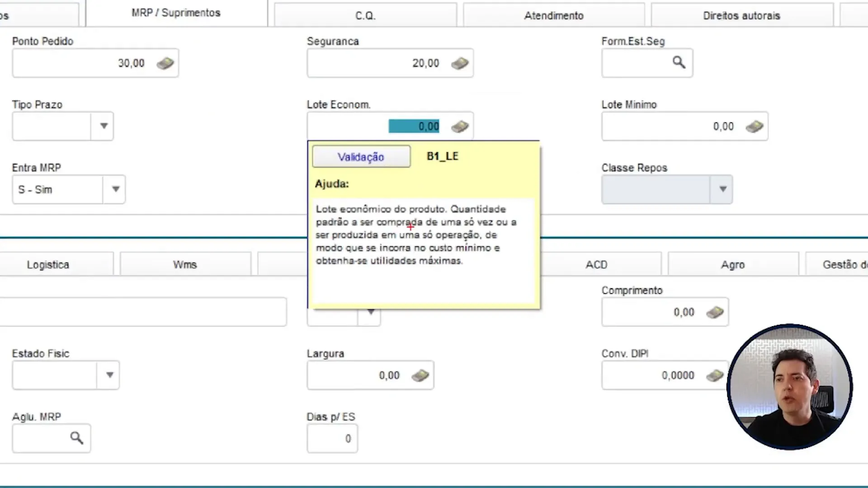Click the Dias p/ ES input field
The width and height of the screenshot is (868, 488).
tap(332, 439)
